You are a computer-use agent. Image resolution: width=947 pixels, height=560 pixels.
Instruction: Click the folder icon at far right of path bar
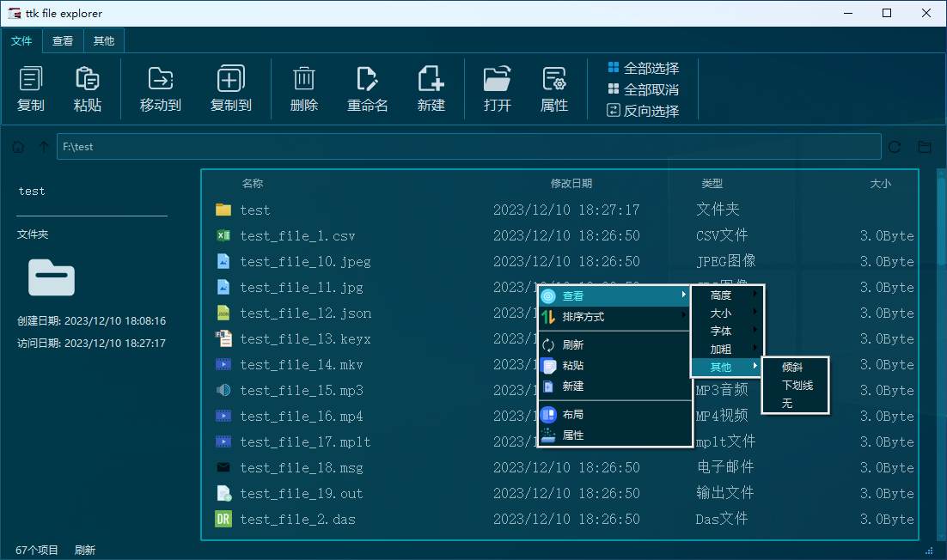924,147
